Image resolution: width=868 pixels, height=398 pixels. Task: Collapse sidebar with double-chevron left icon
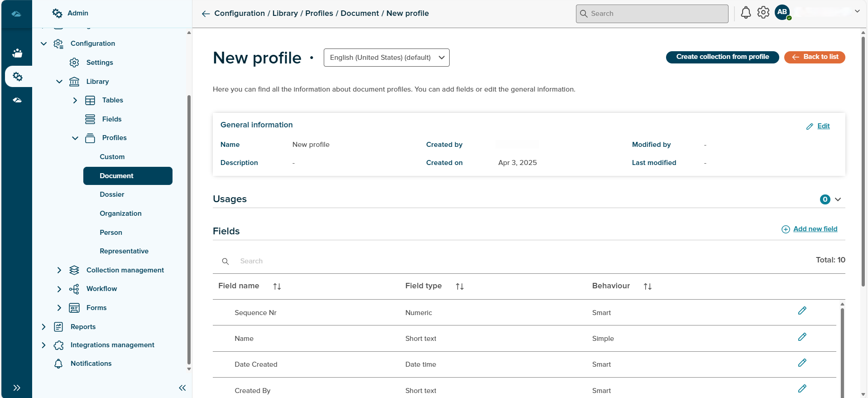tap(182, 388)
